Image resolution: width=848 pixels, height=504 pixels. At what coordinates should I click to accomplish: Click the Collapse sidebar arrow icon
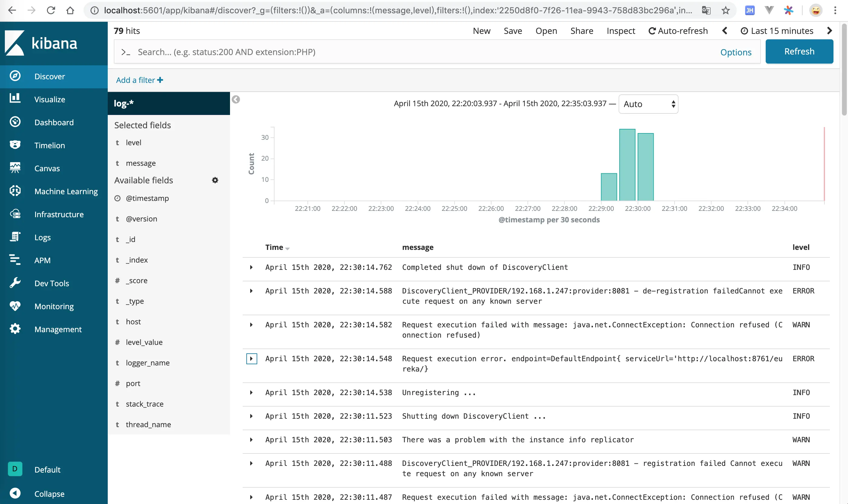click(x=15, y=493)
